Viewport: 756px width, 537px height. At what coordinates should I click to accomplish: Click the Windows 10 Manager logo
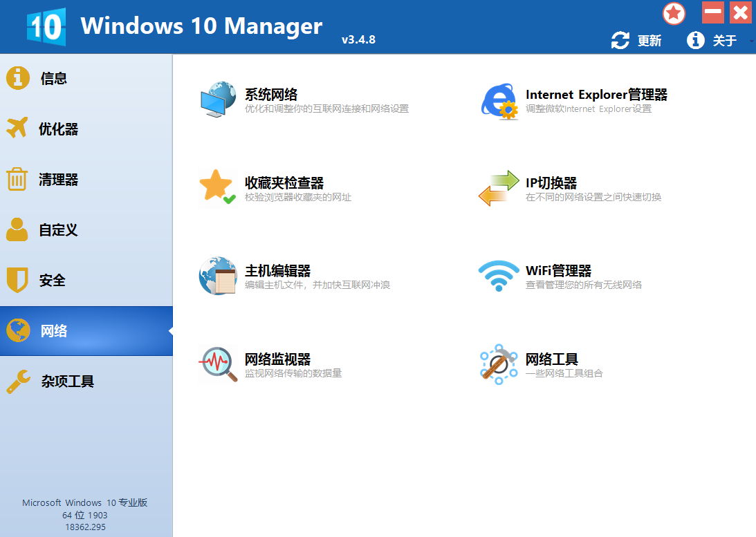[x=46, y=26]
